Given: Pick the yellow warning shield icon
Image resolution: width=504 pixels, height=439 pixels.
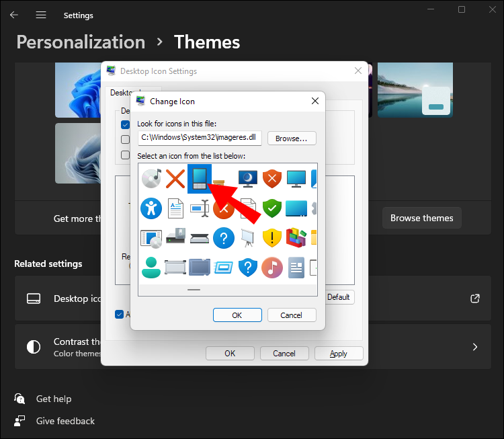Looking at the screenshot, I should pos(272,238).
